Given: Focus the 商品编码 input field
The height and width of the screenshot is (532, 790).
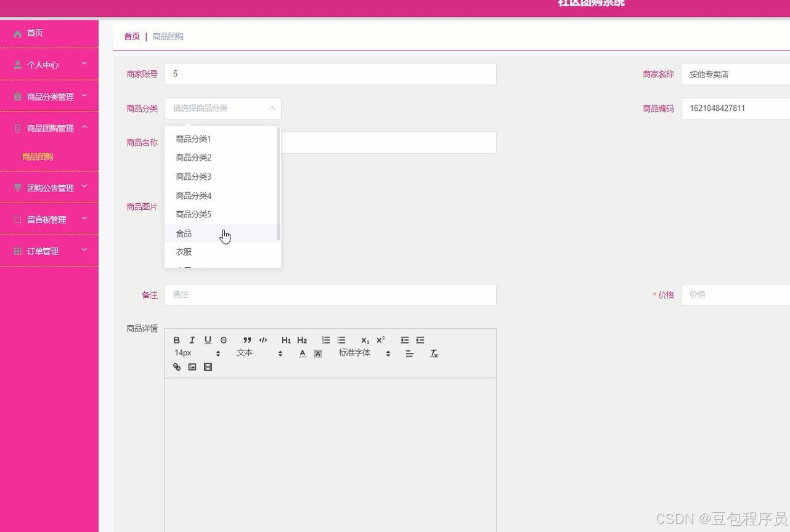Looking at the screenshot, I should click(x=735, y=108).
